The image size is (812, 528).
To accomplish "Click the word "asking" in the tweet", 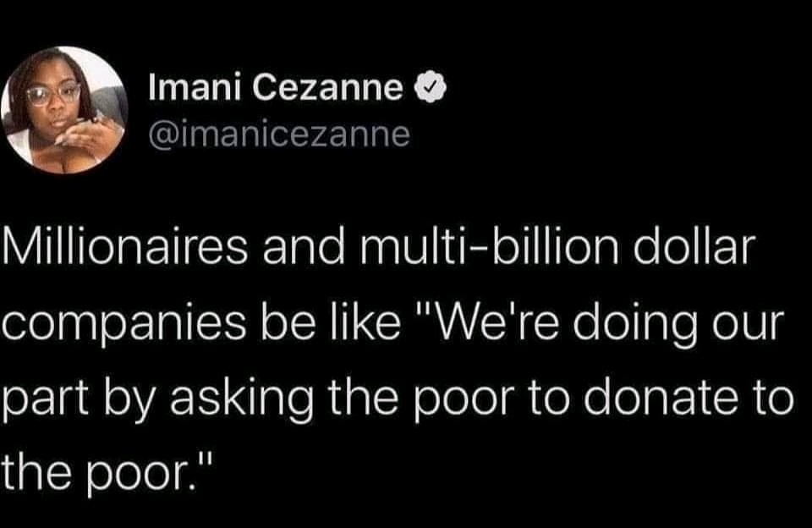I will point(242,400).
